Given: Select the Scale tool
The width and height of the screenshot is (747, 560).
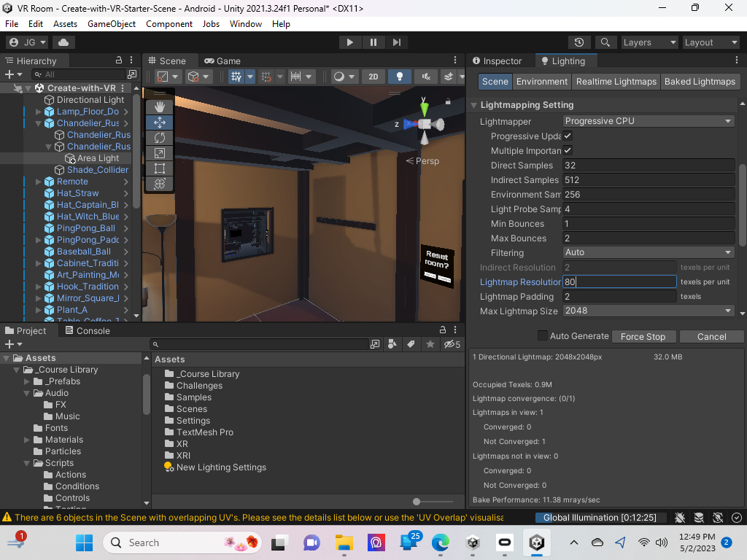Looking at the screenshot, I should (160, 153).
